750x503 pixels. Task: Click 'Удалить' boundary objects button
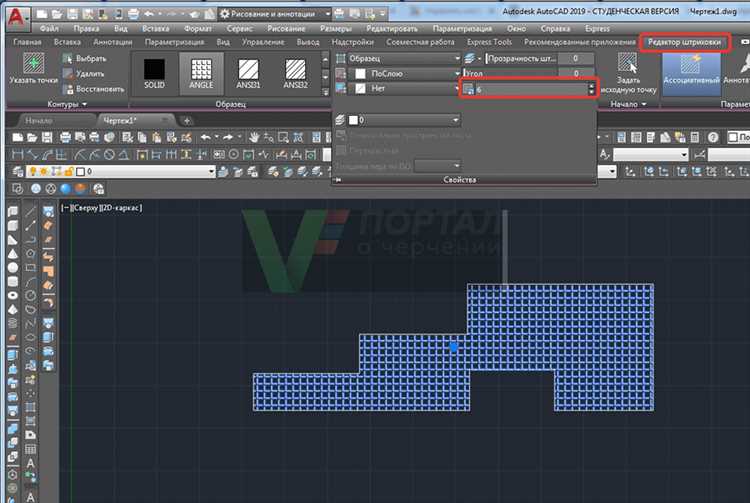(84, 74)
